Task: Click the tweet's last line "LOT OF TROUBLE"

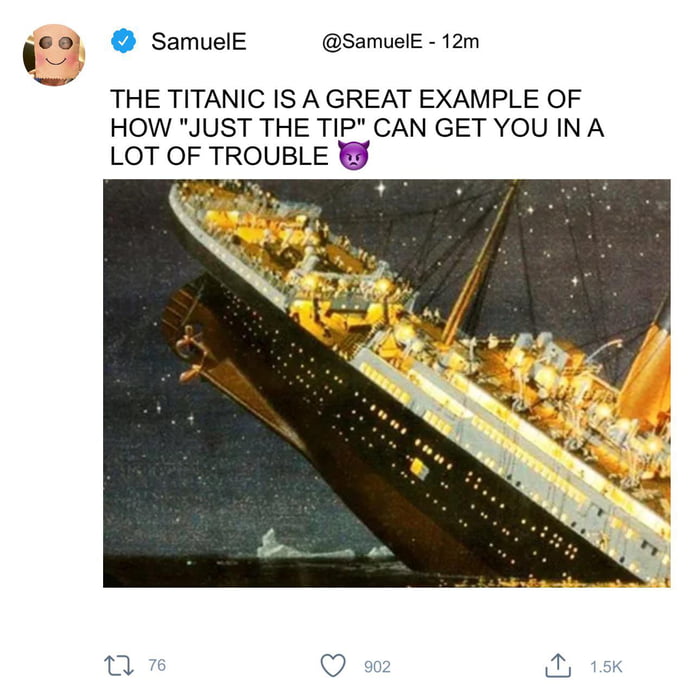Action: tap(219, 156)
